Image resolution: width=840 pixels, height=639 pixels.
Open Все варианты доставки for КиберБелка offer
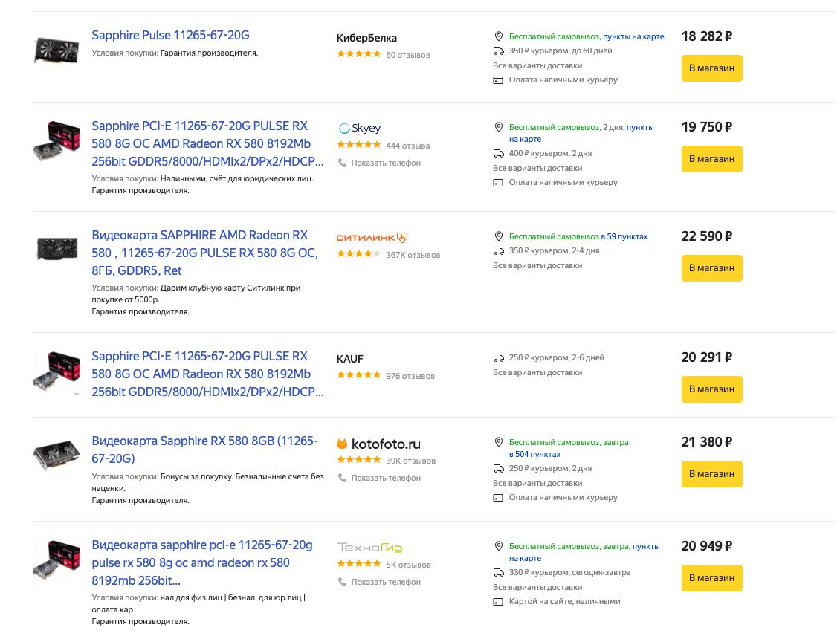[537, 65]
